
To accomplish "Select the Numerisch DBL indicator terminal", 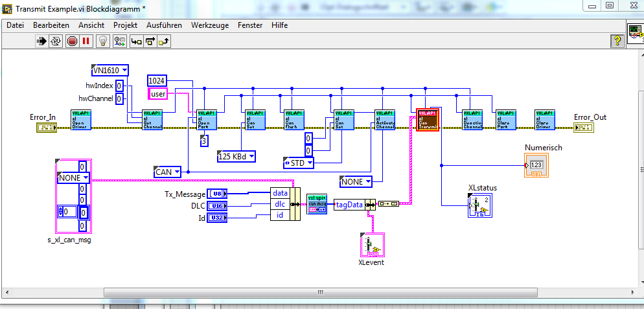I will click(536, 165).
